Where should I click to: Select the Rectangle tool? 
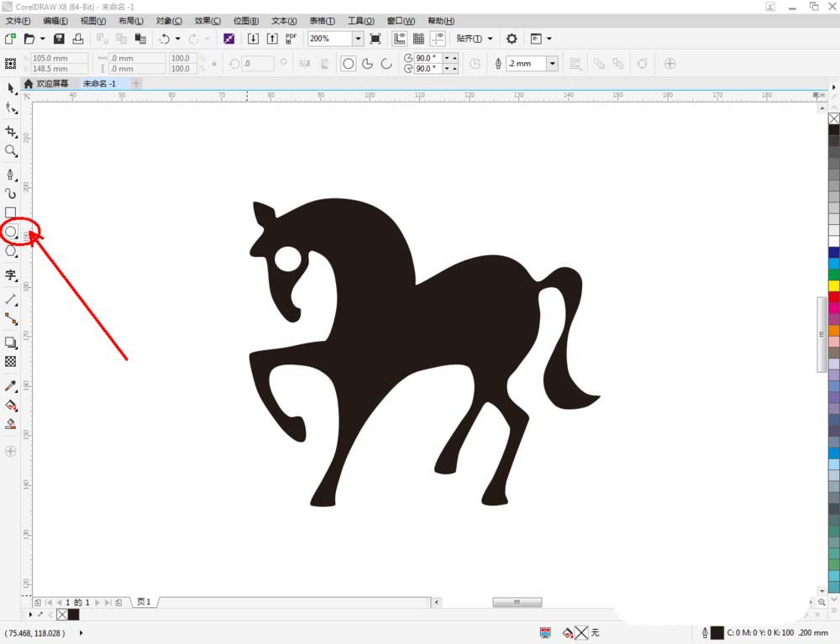pyautogui.click(x=11, y=212)
